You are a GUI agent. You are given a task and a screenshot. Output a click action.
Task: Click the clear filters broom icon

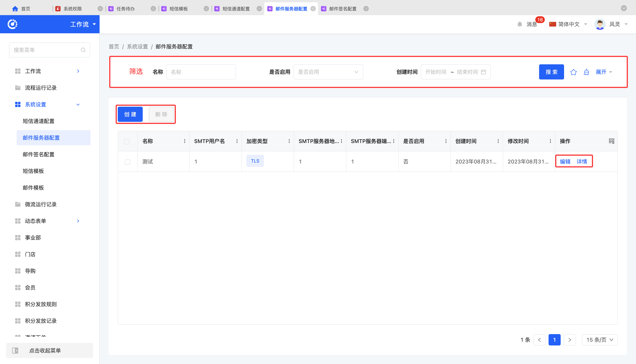[586, 72]
